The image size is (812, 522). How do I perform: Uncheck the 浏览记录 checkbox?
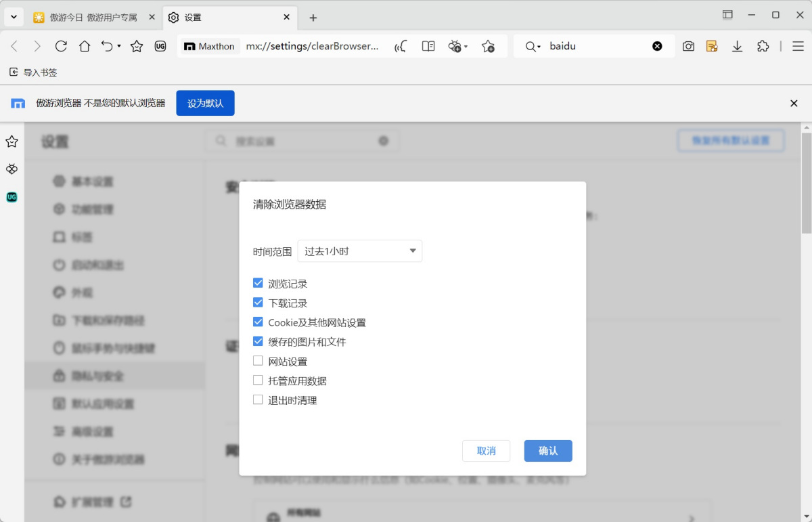(258, 283)
